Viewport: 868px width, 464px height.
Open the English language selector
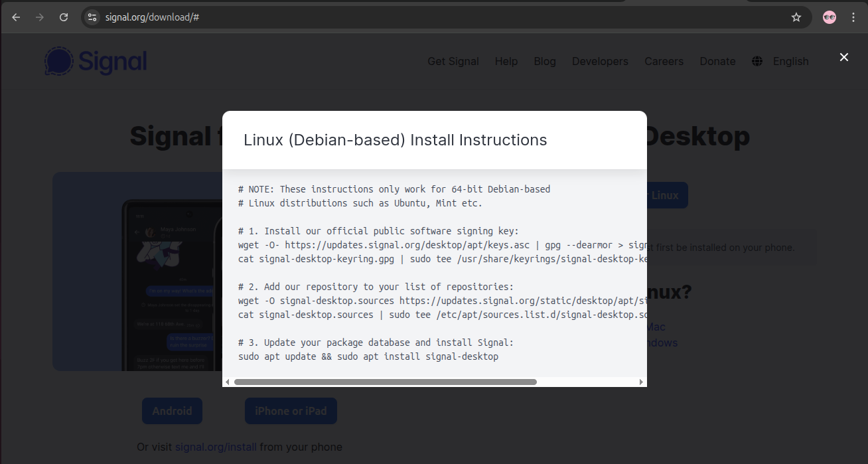tap(790, 61)
